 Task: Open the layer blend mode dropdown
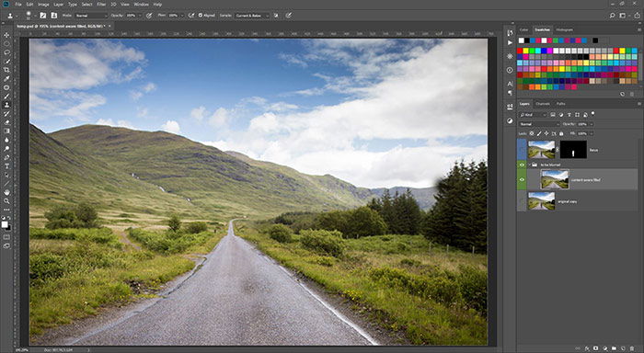click(538, 124)
